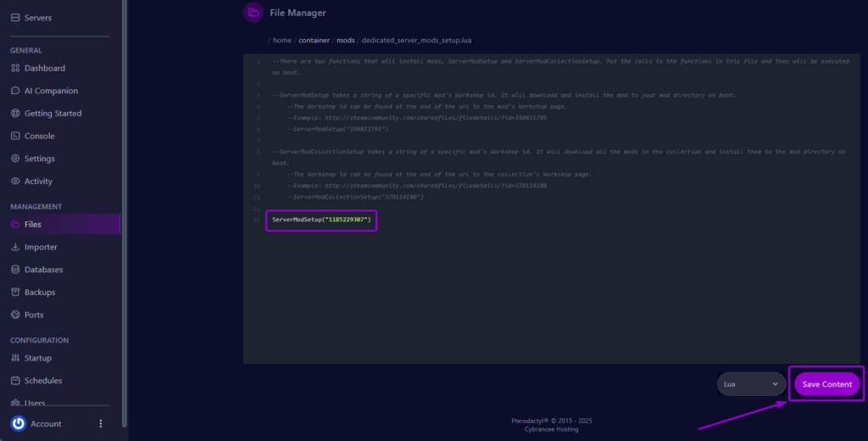Open the Activity menu item
Viewport: 868px width, 441px height.
point(38,181)
